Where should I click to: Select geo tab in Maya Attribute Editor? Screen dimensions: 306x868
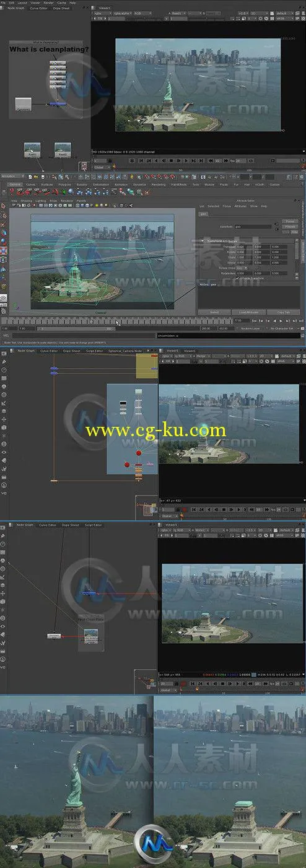click(x=203, y=213)
